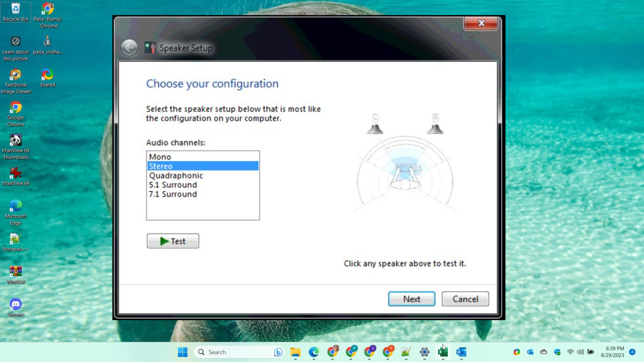Image resolution: width=644 pixels, height=362 pixels.
Task: Open ShareX desktop shortcut
Action: coord(47,78)
